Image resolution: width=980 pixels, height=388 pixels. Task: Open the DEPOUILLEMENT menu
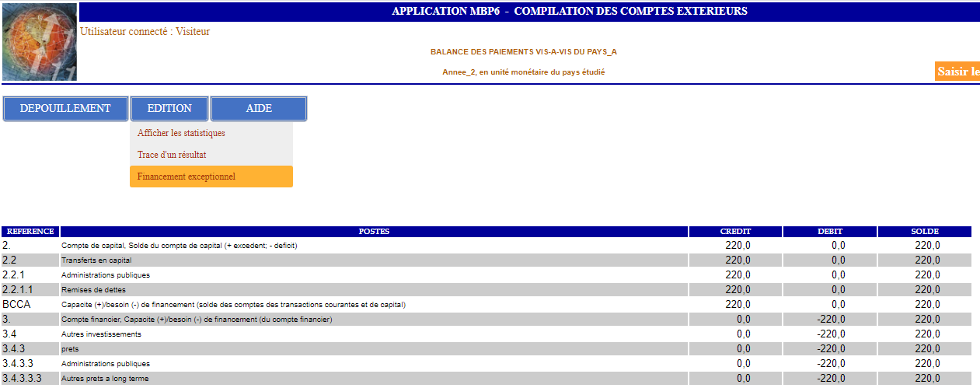coord(65,109)
